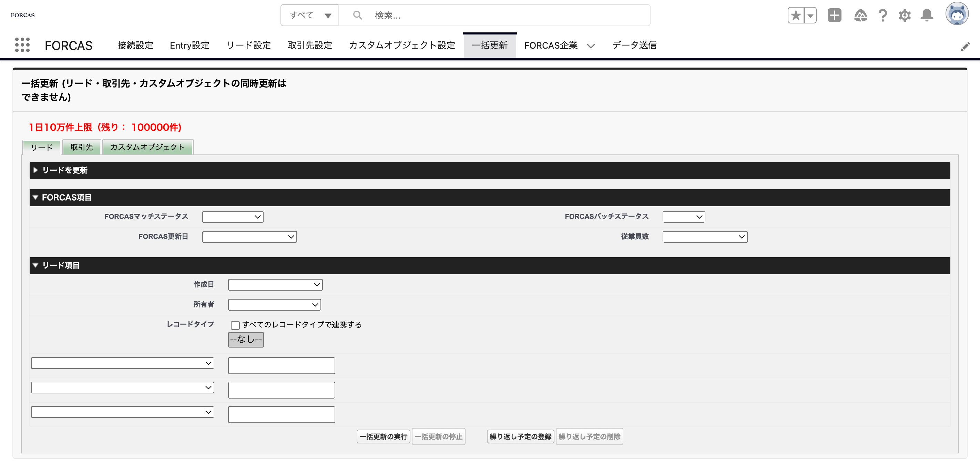980x462 pixels.
Task: Open the App Launcher waffle icon
Action: point(22,45)
